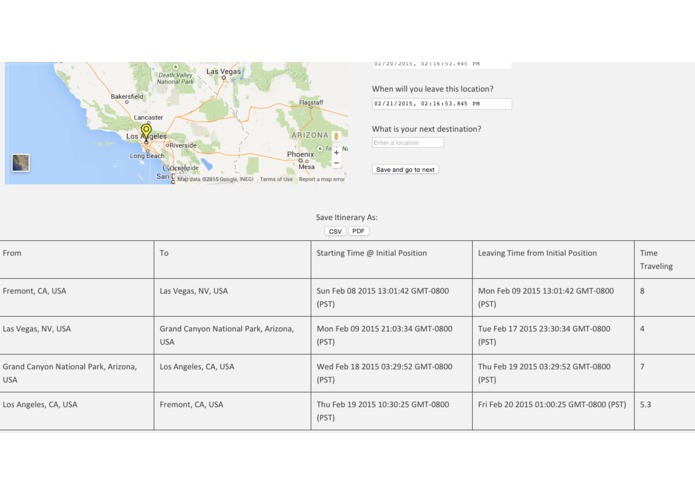Zoom in the map with plus

pyautogui.click(x=336, y=152)
